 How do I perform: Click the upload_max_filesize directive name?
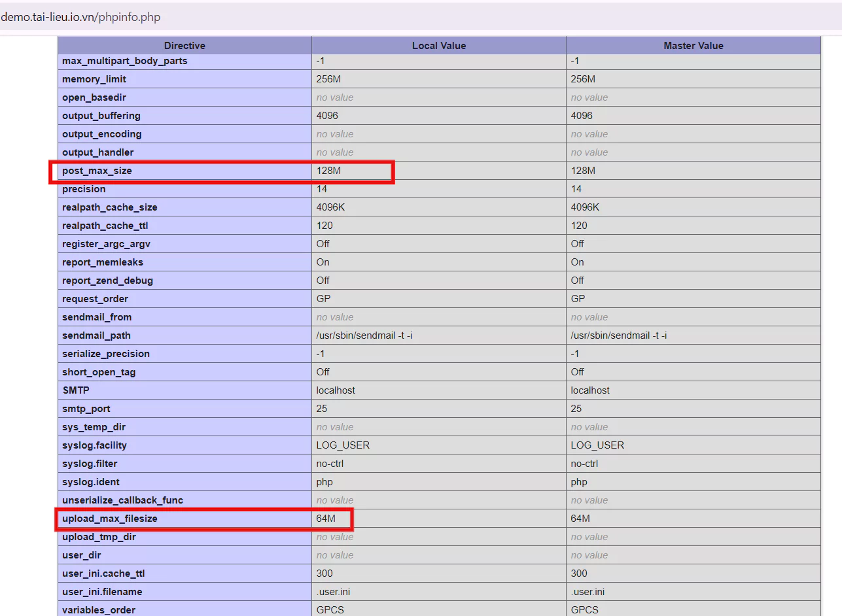110,519
